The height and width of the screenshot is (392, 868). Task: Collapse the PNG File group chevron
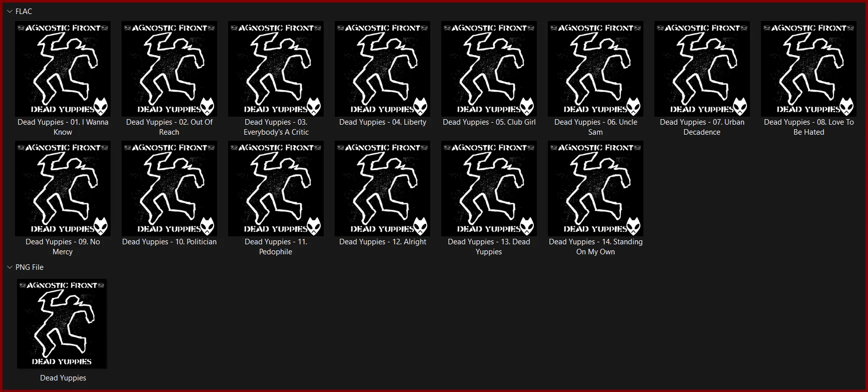click(x=10, y=267)
